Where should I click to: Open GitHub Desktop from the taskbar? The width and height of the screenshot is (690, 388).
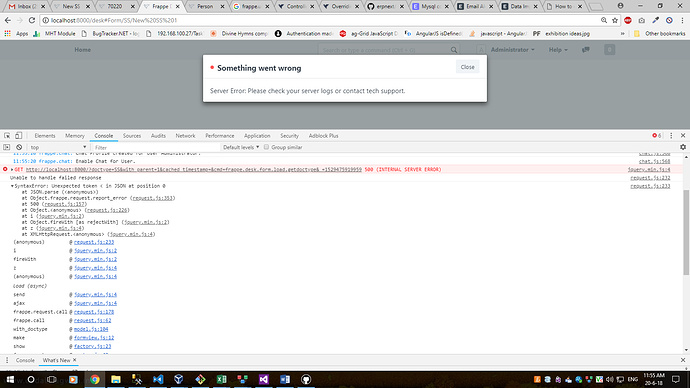(x=306, y=379)
